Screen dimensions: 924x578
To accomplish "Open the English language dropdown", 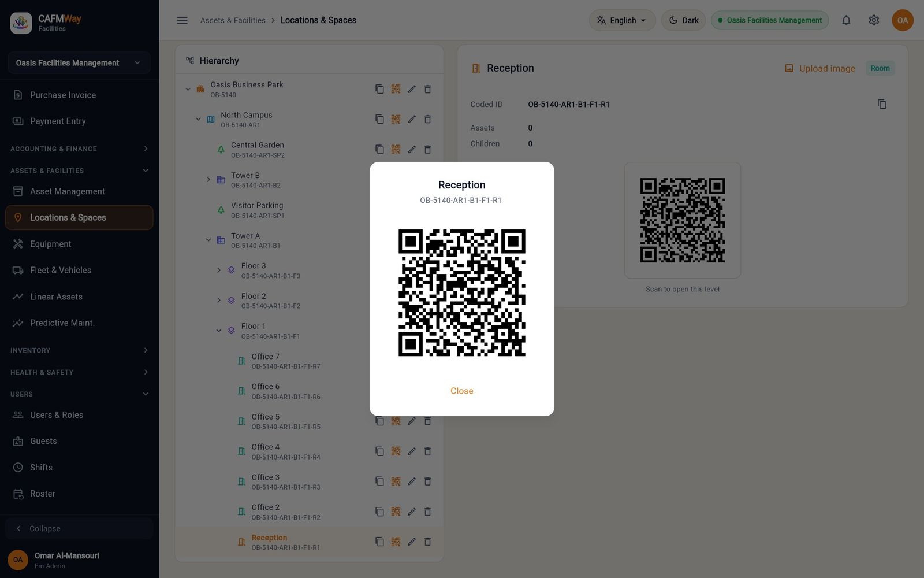I will [x=622, y=20].
